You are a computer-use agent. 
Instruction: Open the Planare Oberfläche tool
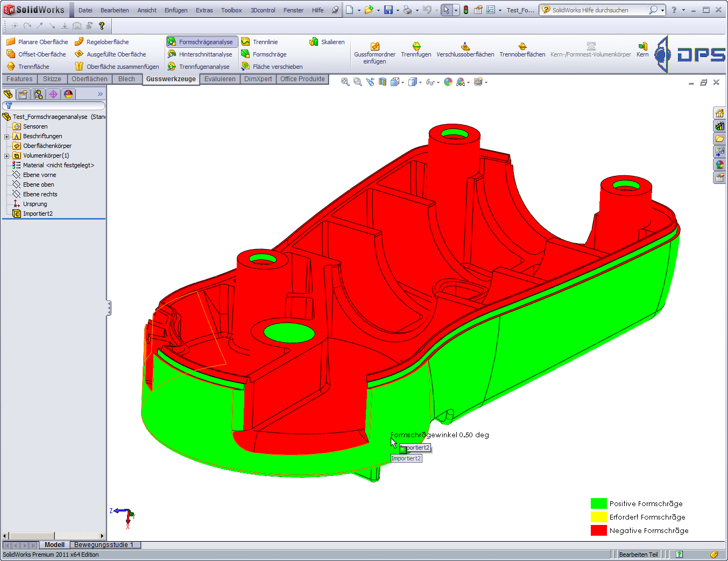[38, 42]
